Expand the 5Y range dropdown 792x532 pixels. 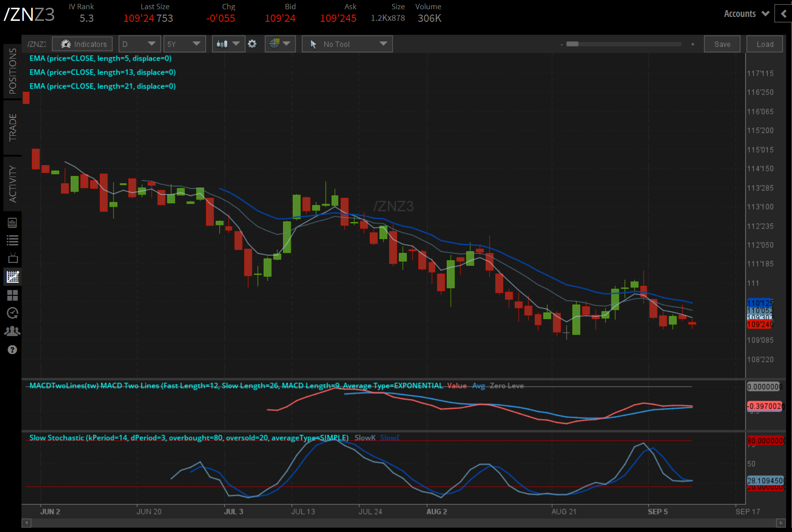pyautogui.click(x=184, y=44)
